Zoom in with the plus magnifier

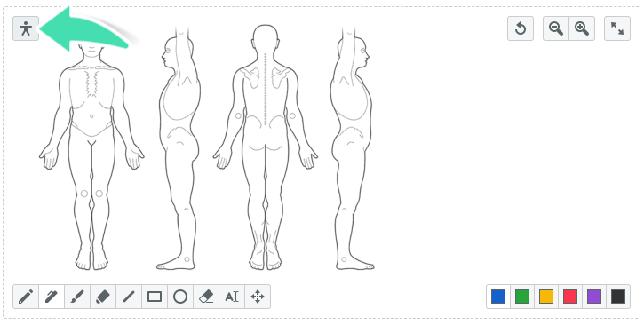pos(582,28)
